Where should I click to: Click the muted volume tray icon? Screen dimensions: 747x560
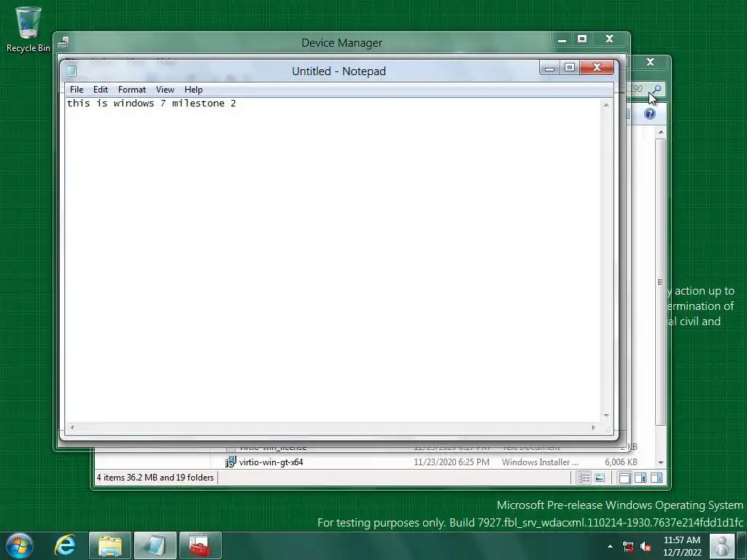tap(646, 547)
